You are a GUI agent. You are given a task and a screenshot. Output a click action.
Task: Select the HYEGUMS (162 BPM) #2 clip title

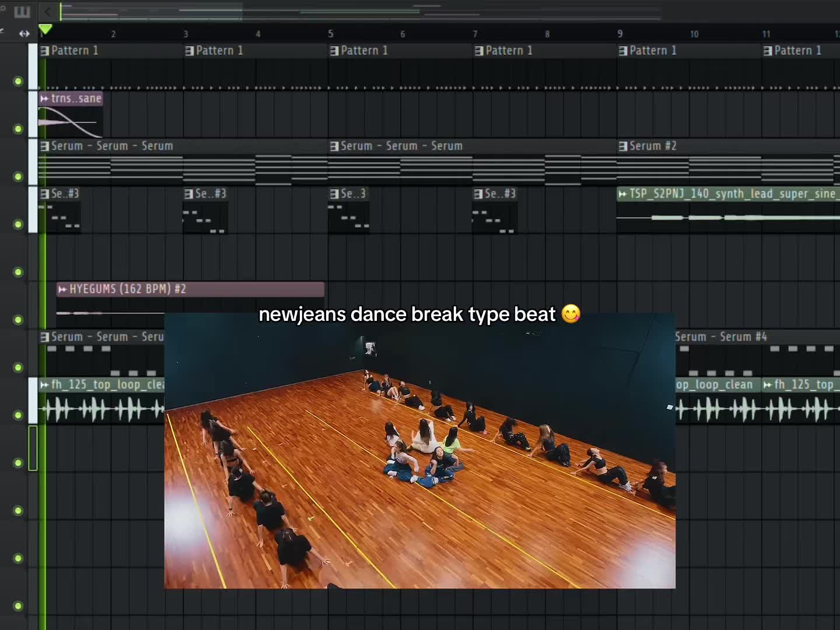tap(127, 289)
